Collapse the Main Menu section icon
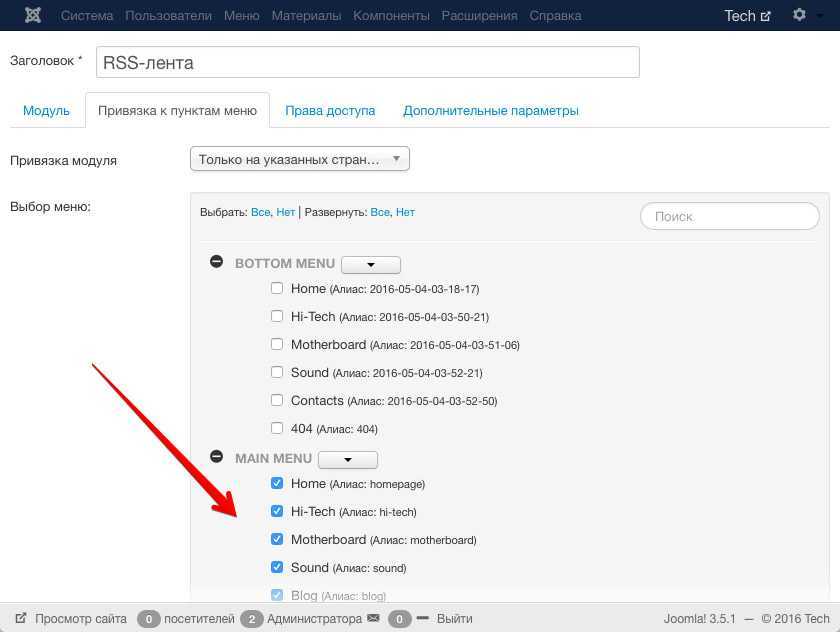This screenshot has height=632, width=840. 216,457
